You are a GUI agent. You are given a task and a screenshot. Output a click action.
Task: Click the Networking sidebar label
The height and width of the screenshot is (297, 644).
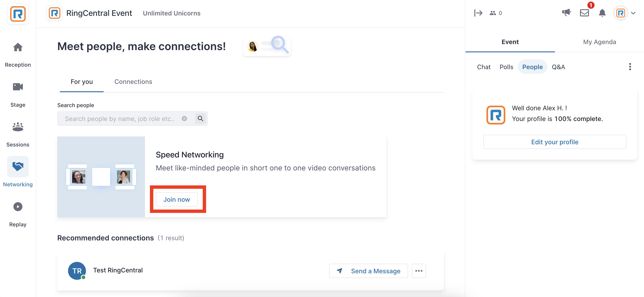(18, 185)
